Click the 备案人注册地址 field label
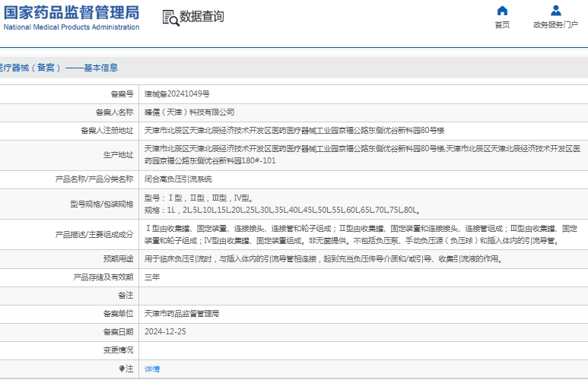This screenshot has height=383, width=588. [x=107, y=131]
